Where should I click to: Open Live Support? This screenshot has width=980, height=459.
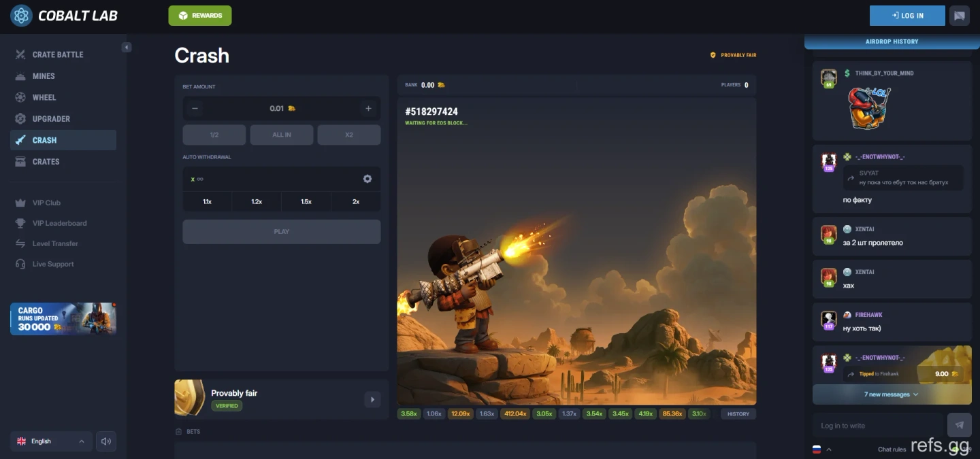[53, 264]
